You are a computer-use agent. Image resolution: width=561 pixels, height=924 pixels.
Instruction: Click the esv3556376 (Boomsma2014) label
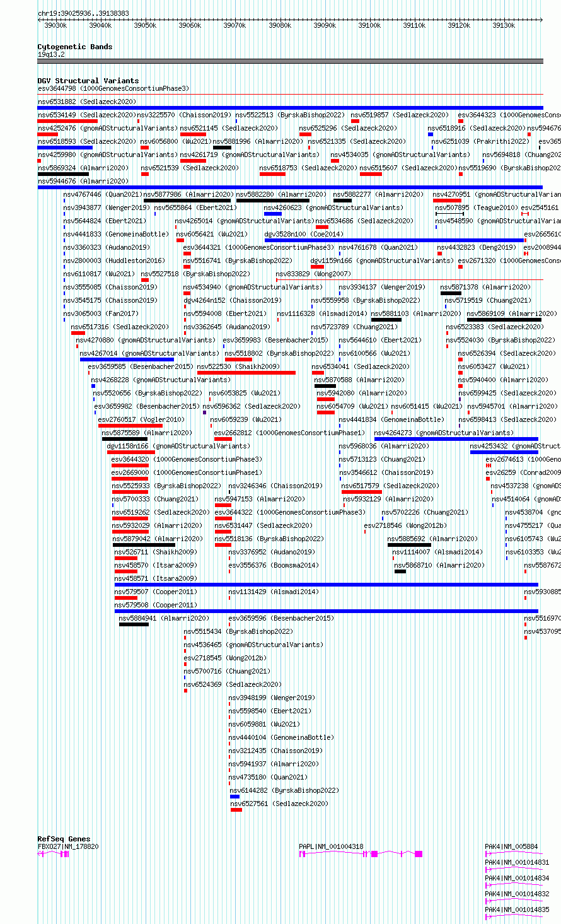(274, 565)
